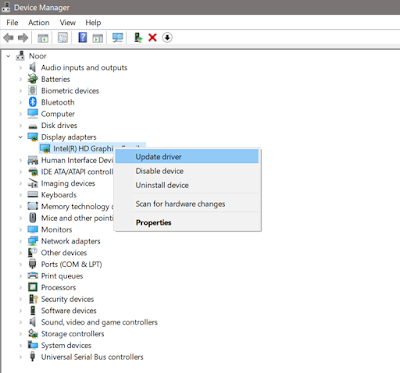Click the Forward arrow toolbar icon

click(x=23, y=38)
